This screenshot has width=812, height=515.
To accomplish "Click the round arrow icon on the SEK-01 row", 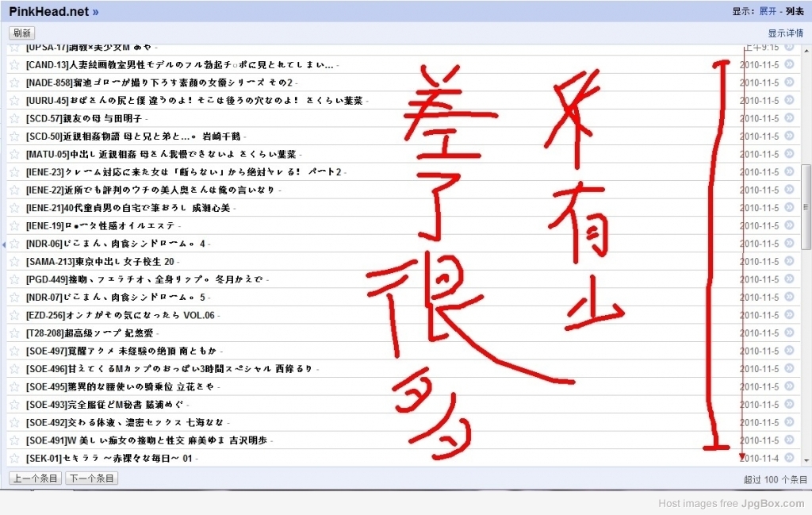I will coord(789,458).
